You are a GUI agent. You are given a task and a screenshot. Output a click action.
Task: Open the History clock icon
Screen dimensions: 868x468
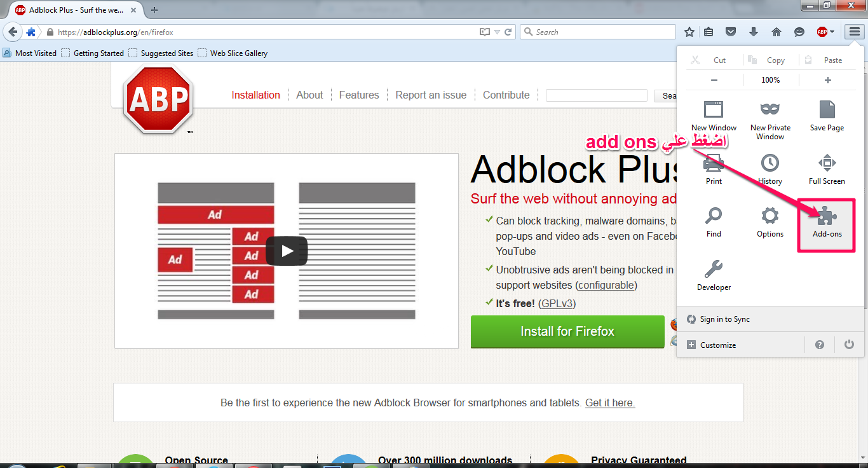coord(770,170)
